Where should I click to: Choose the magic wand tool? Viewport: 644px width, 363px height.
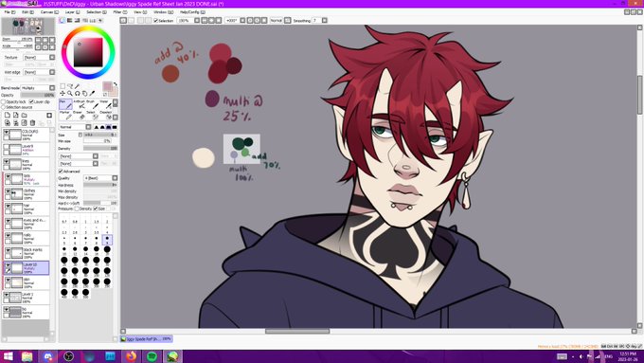pos(78,86)
